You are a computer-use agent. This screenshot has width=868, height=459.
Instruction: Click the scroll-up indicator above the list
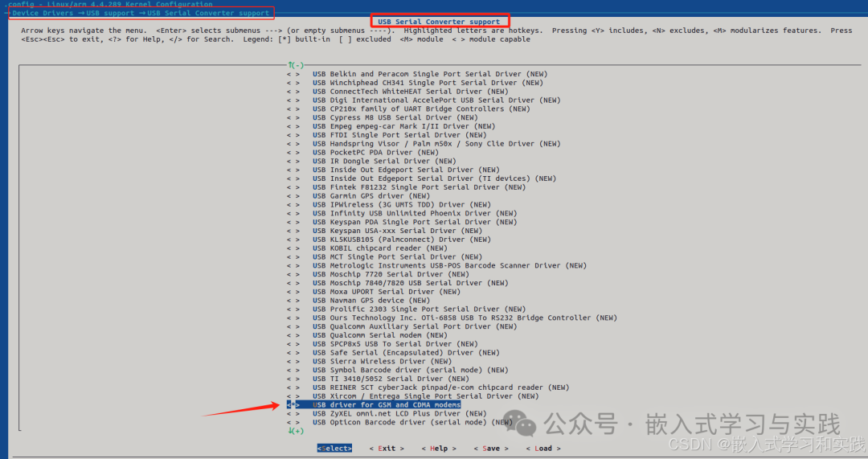(x=296, y=65)
